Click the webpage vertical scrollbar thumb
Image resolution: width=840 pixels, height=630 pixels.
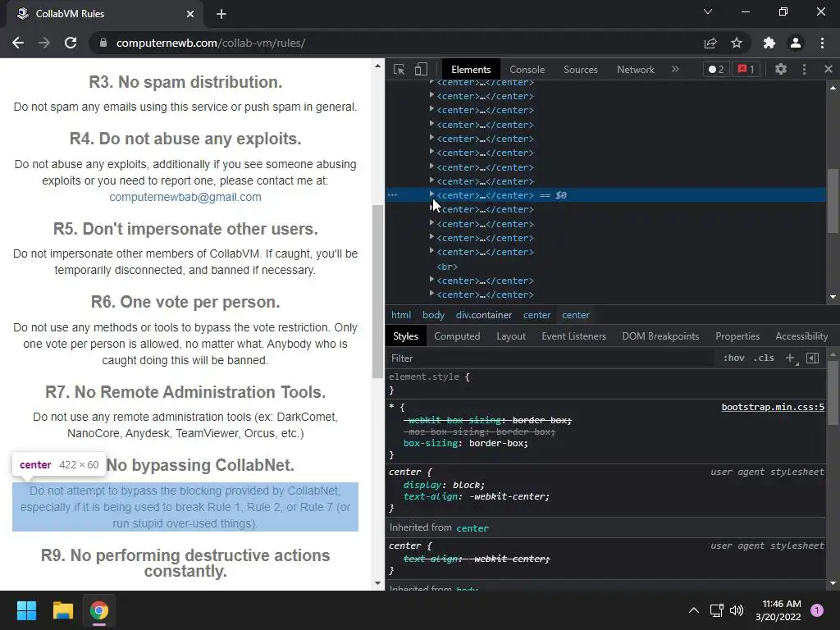(377, 291)
